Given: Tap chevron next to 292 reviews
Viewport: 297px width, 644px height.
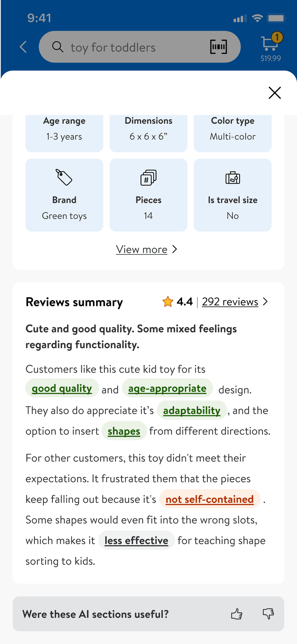Looking at the screenshot, I should [x=266, y=302].
